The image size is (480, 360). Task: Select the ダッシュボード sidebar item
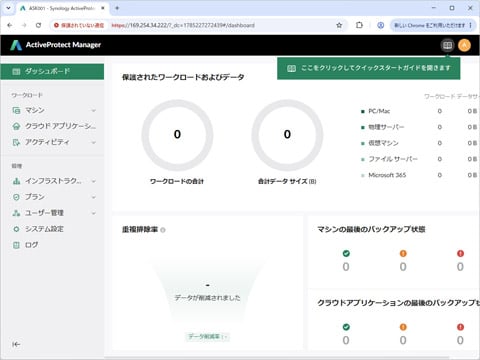tap(52, 71)
